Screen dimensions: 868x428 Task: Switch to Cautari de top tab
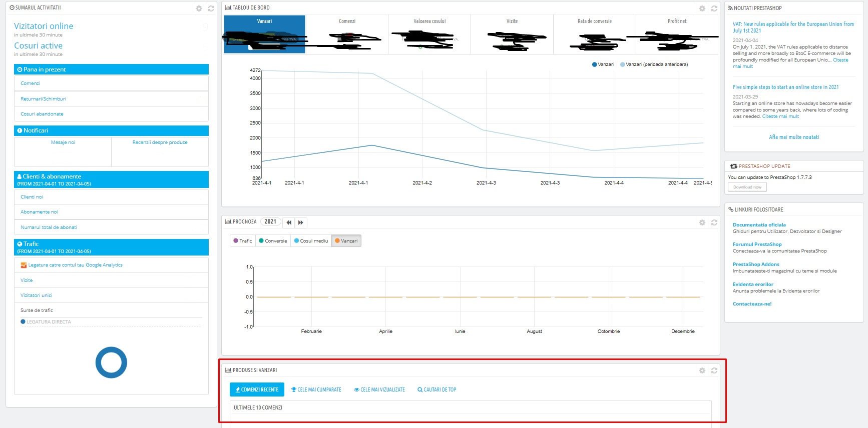pyautogui.click(x=437, y=389)
